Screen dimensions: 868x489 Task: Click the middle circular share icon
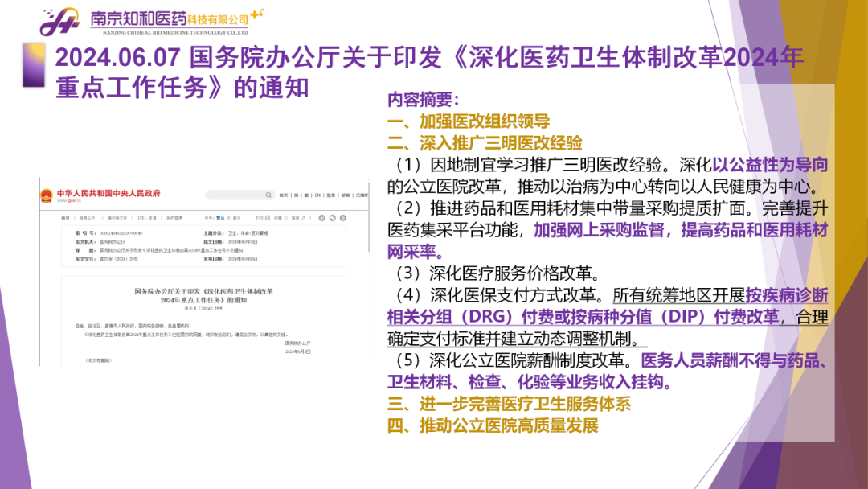pos(333,218)
